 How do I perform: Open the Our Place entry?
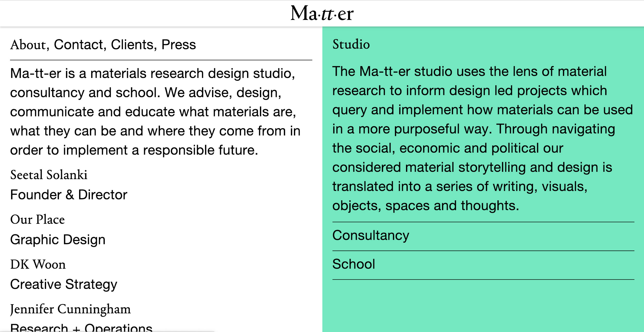click(37, 220)
